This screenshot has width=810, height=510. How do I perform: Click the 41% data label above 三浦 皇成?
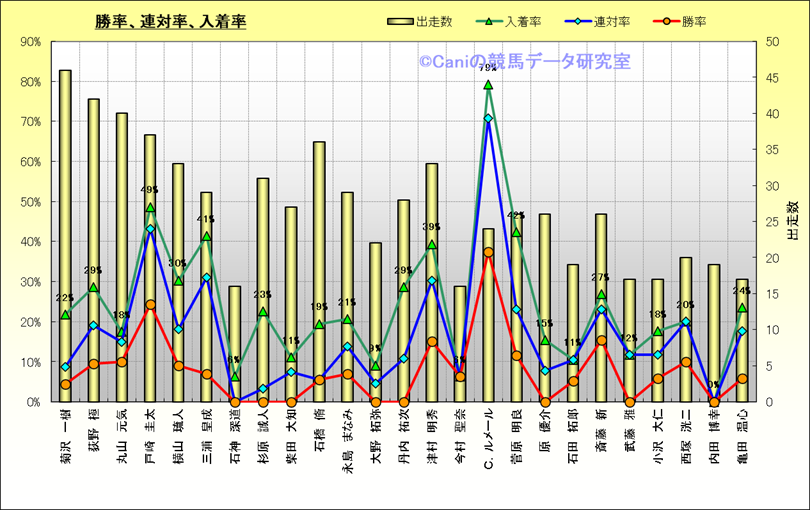[x=206, y=219]
